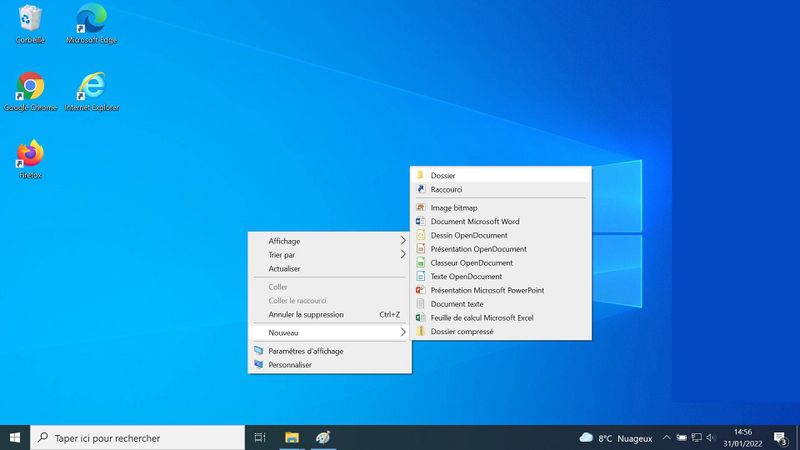
Task: Click the Task View taskbar icon
Action: pos(260,438)
